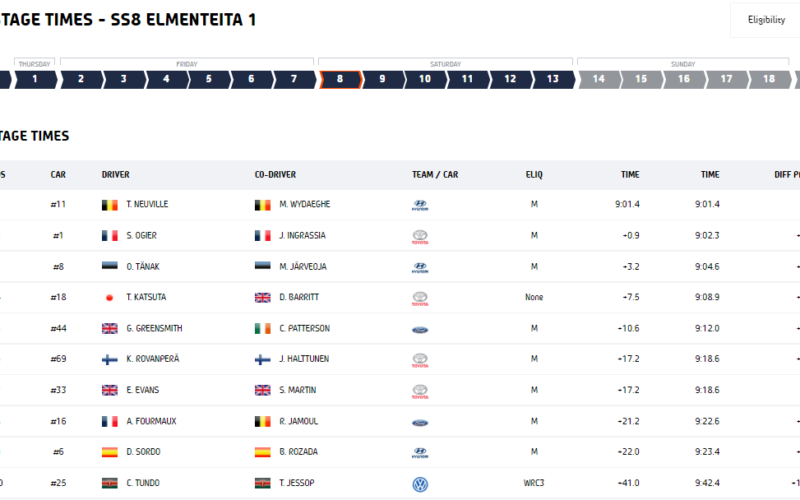This screenshot has width=800, height=500.
Task: Click the Ford logo in Greensmith's row
Action: click(420, 330)
